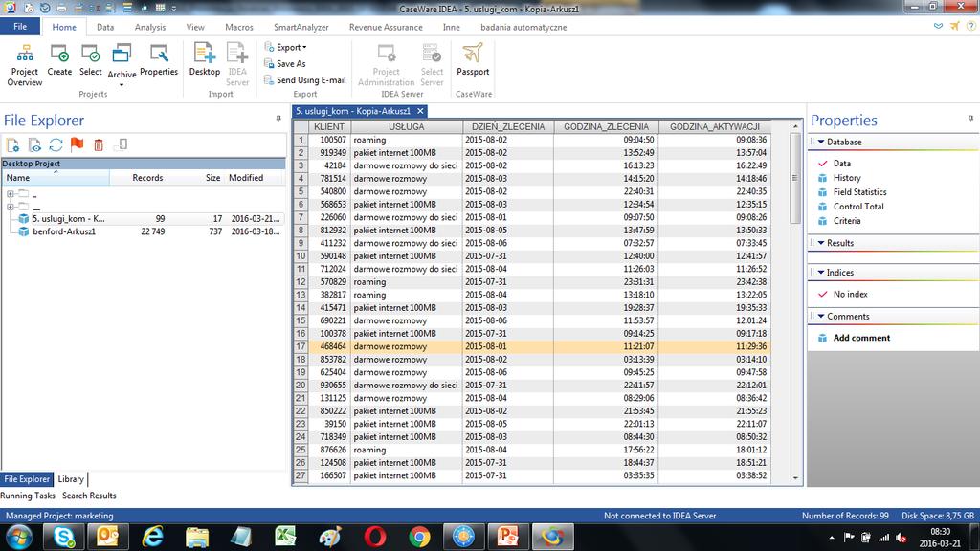Click the greyed-out icon after the trash icon
Image resolution: width=980 pixels, height=551 pixels.
122,145
